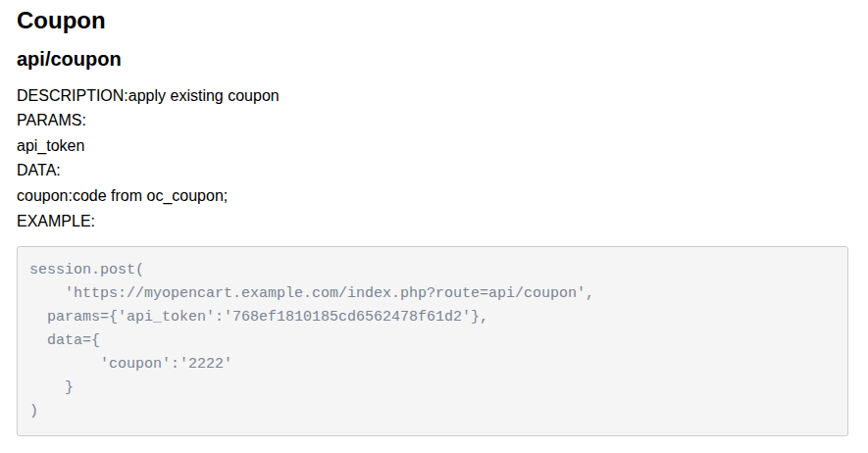This screenshot has width=868, height=453.
Task: Click the oc_coupon table name text
Action: 186,196
